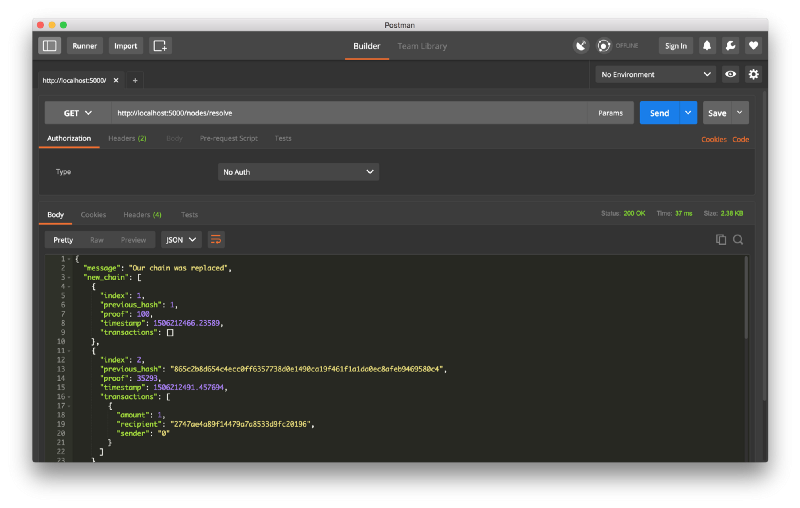The image size is (800, 508).
Task: Click the request URL input field
Action: pyautogui.click(x=349, y=113)
